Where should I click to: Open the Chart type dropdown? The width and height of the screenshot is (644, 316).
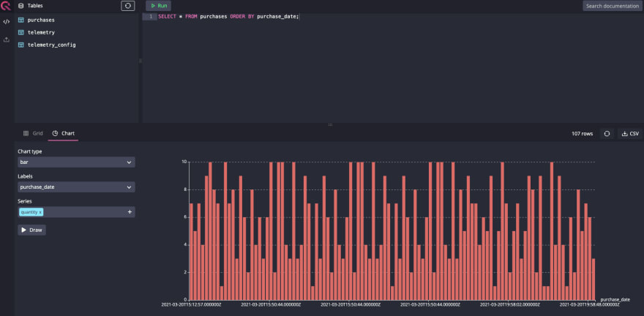click(76, 162)
